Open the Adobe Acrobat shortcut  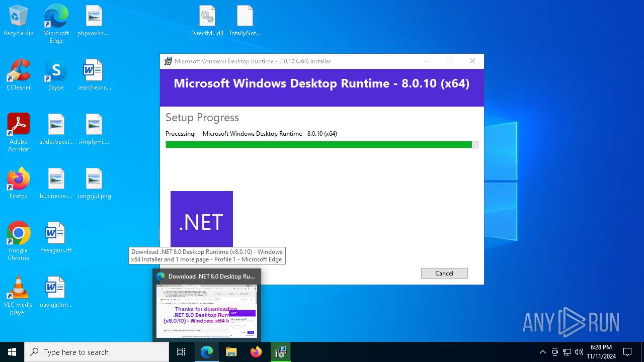[19, 133]
